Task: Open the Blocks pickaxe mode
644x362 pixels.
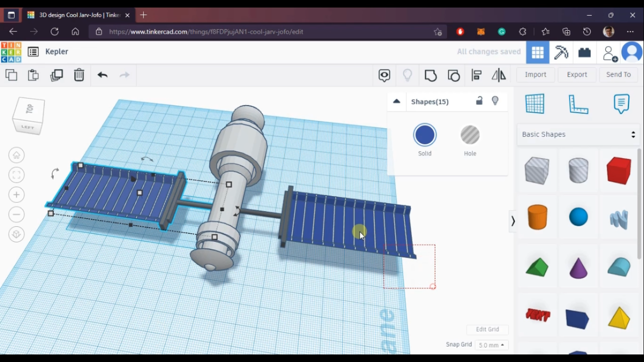Action: (561, 52)
